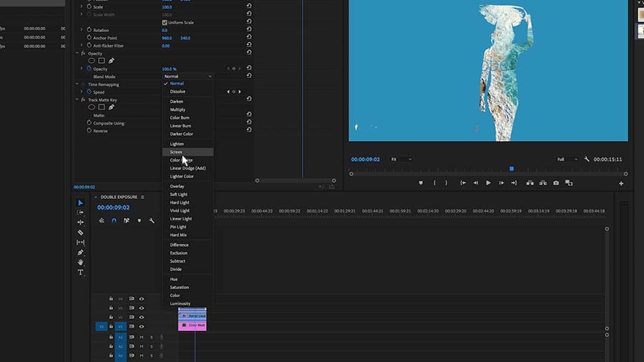Image resolution: width=644 pixels, height=362 pixels.
Task: Select the Hand tool
Action: pos(80,263)
